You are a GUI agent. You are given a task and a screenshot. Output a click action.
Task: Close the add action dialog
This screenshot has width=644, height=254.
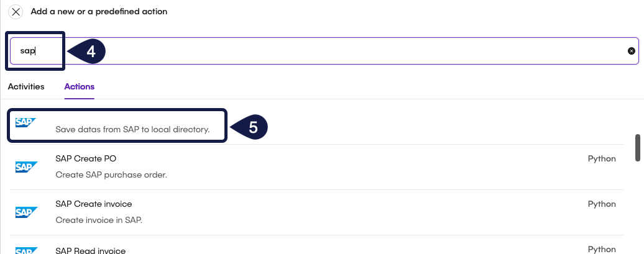coord(16,12)
